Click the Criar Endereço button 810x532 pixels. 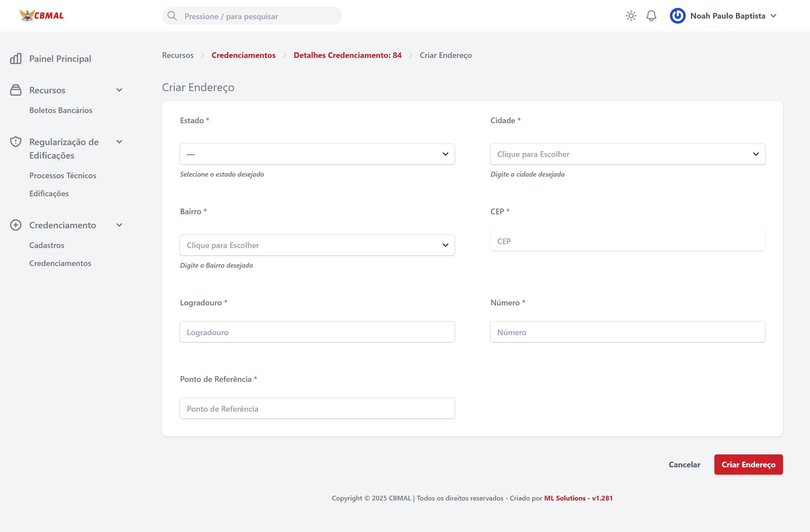[x=748, y=465]
